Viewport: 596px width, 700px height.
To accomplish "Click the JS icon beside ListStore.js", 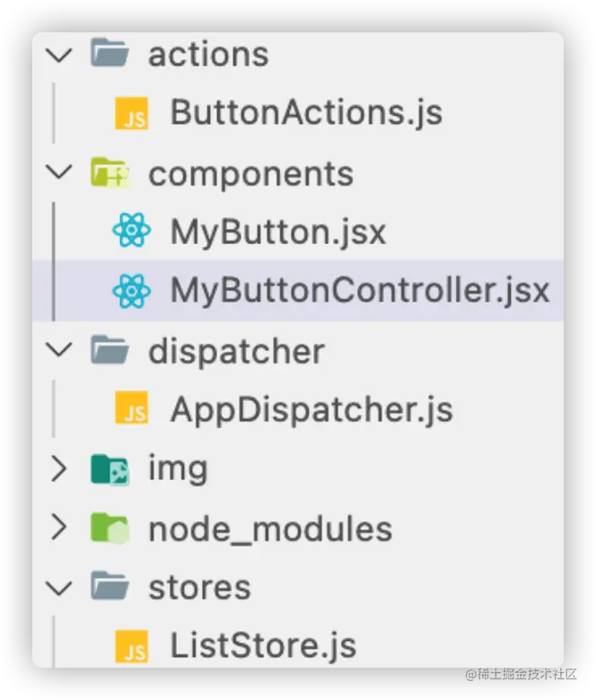I will point(131,646).
